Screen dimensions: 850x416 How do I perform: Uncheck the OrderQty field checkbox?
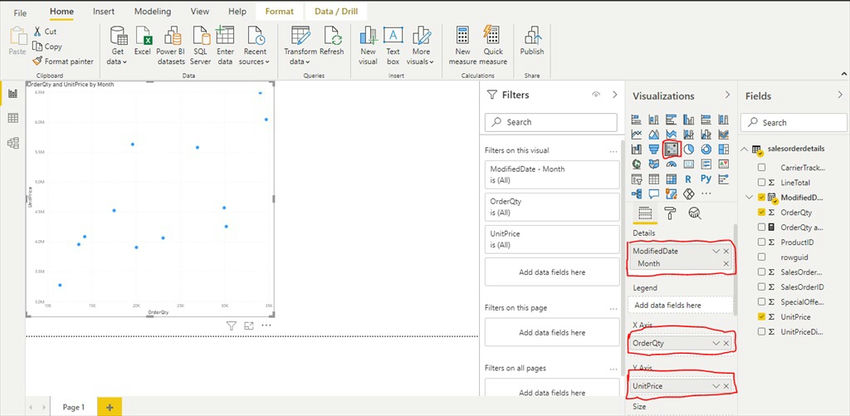(762, 213)
